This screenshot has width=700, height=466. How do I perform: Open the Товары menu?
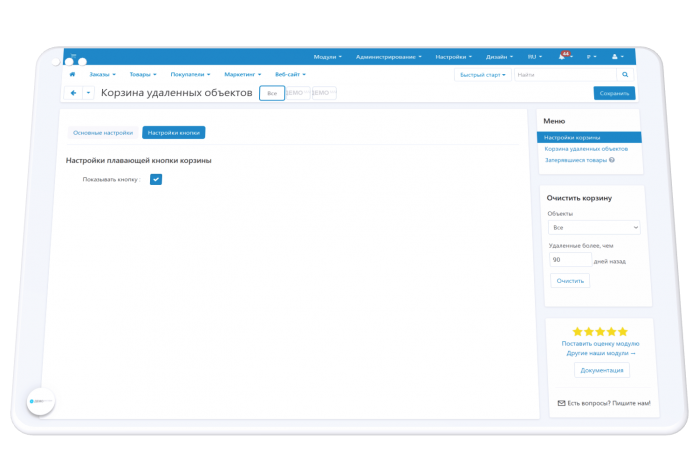tap(143, 74)
